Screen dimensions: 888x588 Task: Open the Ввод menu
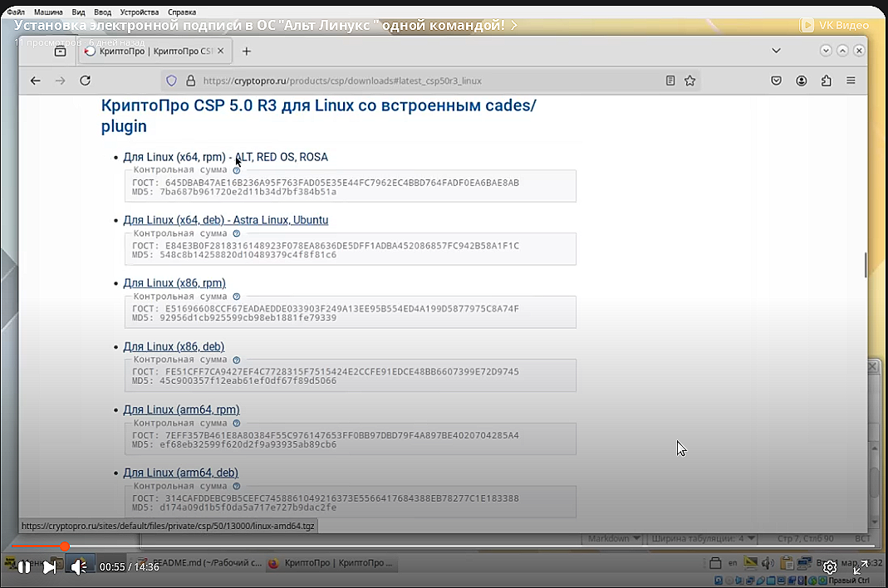click(x=102, y=12)
